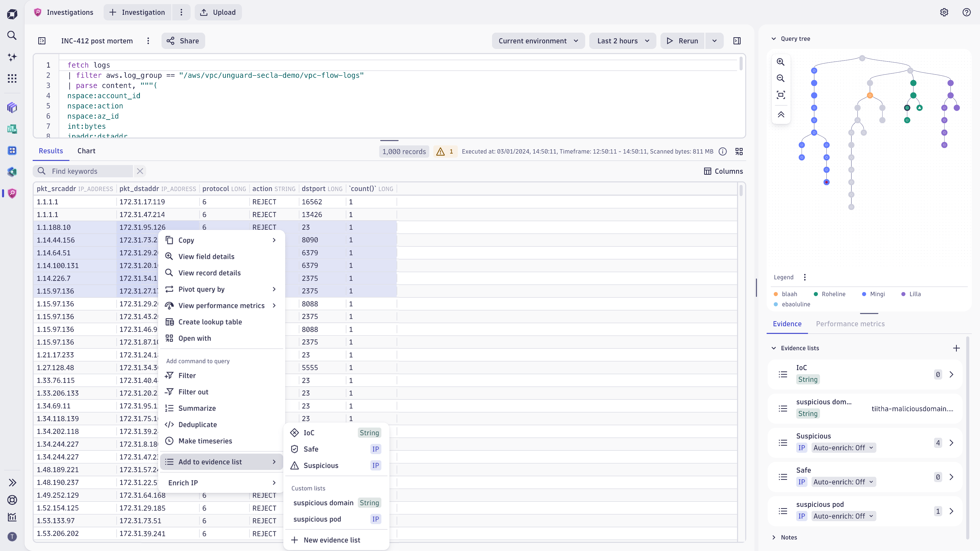Zoom into the query tree
980x551 pixels.
coord(781,61)
